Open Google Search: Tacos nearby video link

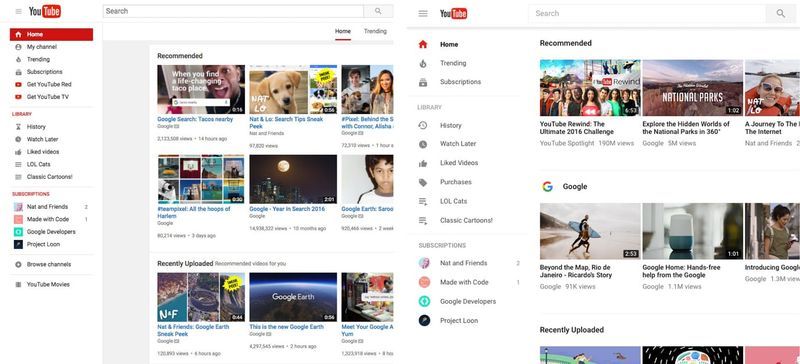pyautogui.click(x=195, y=119)
